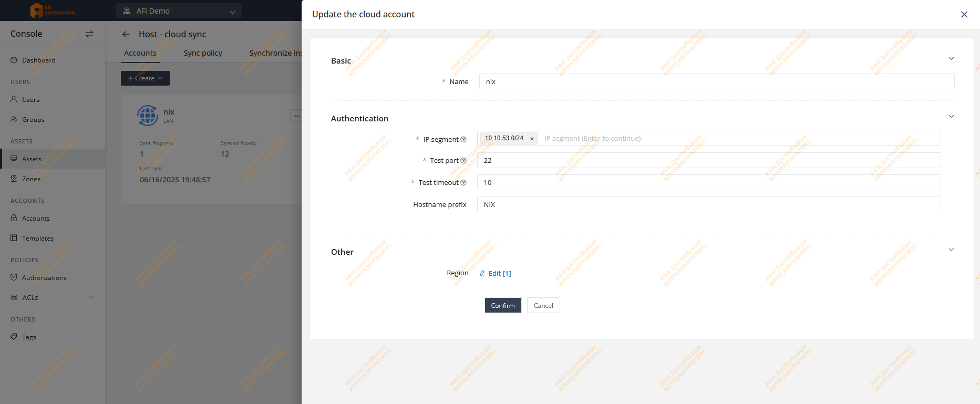Collapse the Other section
The image size is (980, 404).
(x=951, y=250)
